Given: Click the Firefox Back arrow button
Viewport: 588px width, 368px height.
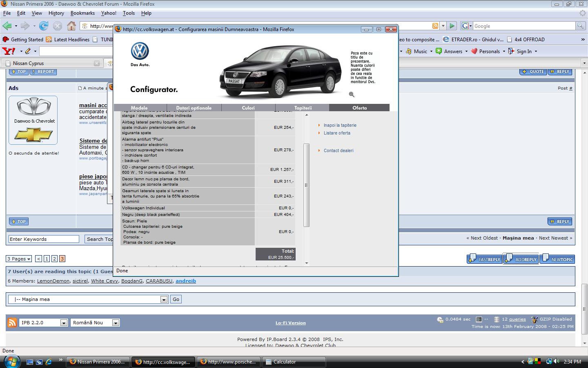Looking at the screenshot, I should pos(7,26).
